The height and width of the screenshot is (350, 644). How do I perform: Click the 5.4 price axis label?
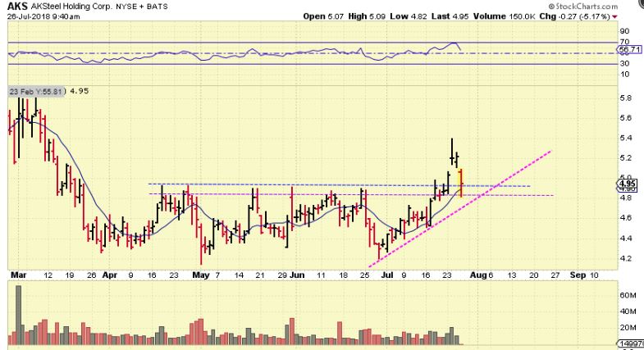click(625, 138)
